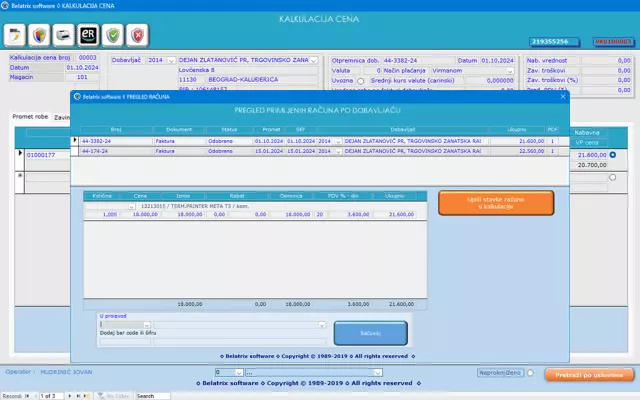640x400 pixels.
Task: Click the blue Sačuvaj button
Action: click(x=369, y=332)
